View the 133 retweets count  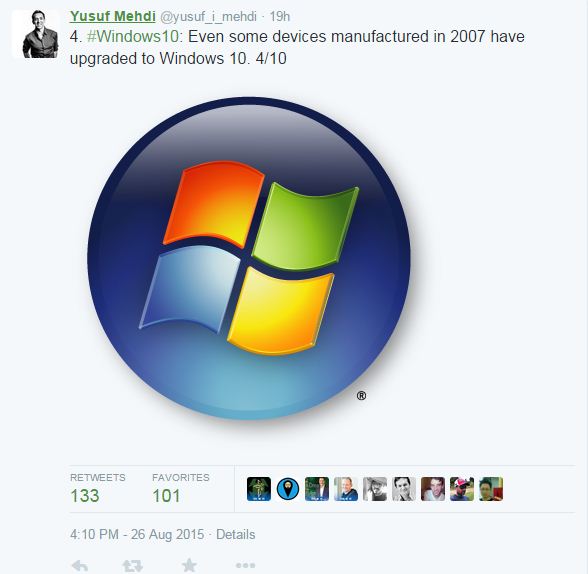[x=85, y=496]
